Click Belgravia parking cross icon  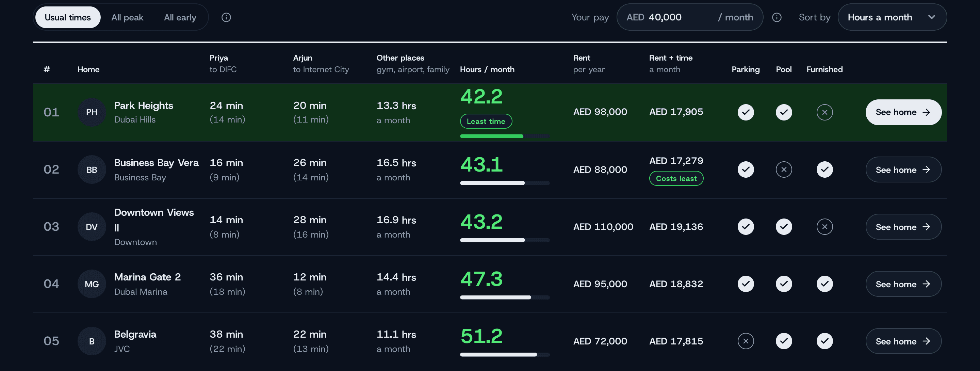coord(746,341)
